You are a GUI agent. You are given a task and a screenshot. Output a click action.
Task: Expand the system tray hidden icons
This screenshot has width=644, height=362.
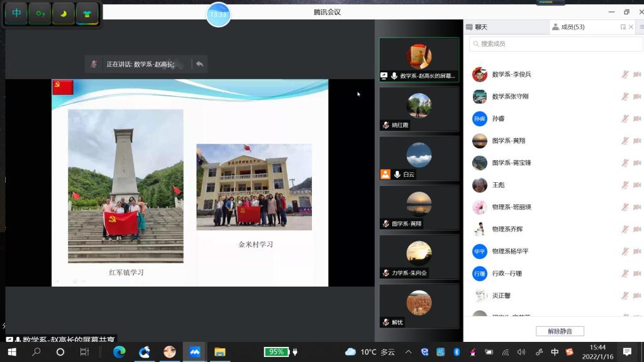[408, 352]
